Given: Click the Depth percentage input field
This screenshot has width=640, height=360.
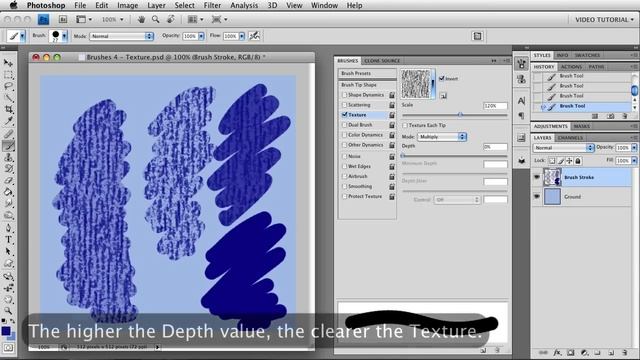Looking at the screenshot, I should [x=495, y=147].
